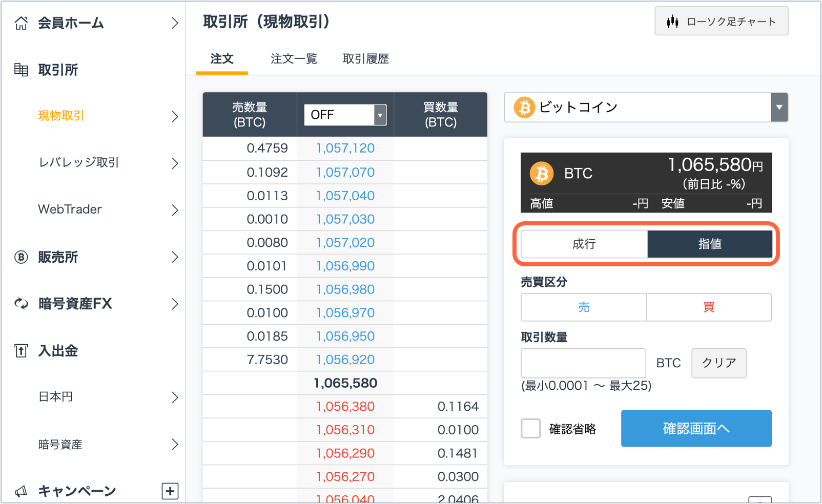
Task: Select 日本円 under 入出金
Action: coord(55,397)
